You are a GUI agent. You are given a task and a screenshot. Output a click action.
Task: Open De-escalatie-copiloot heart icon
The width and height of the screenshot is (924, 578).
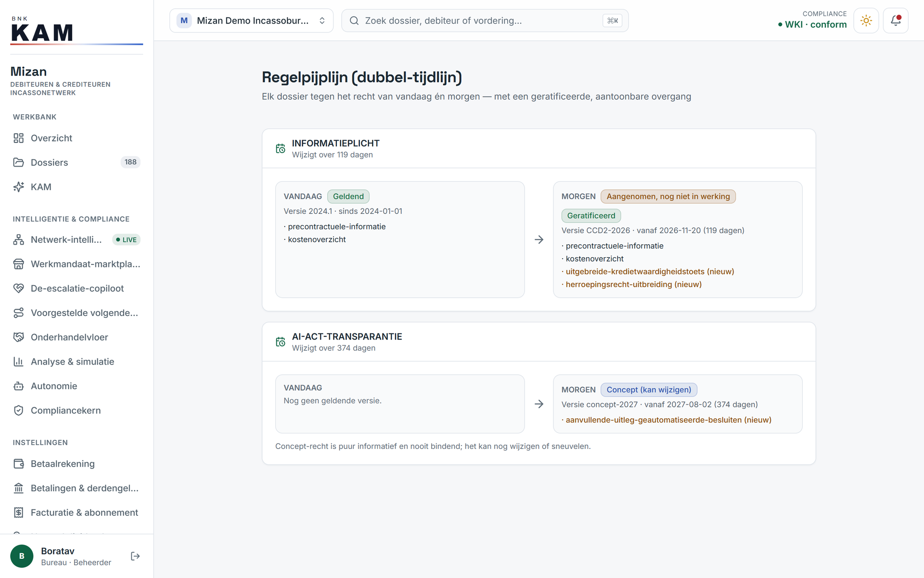pos(18,289)
